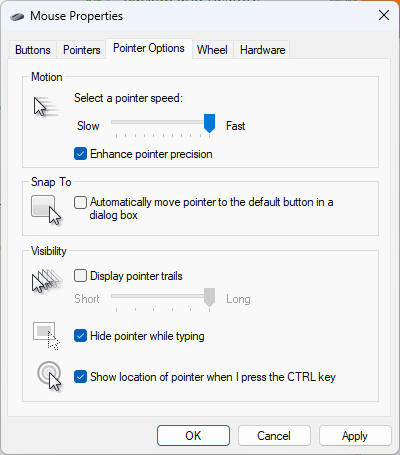Click the pointer speed motion icon
This screenshot has height=455, width=400.
pos(47,106)
